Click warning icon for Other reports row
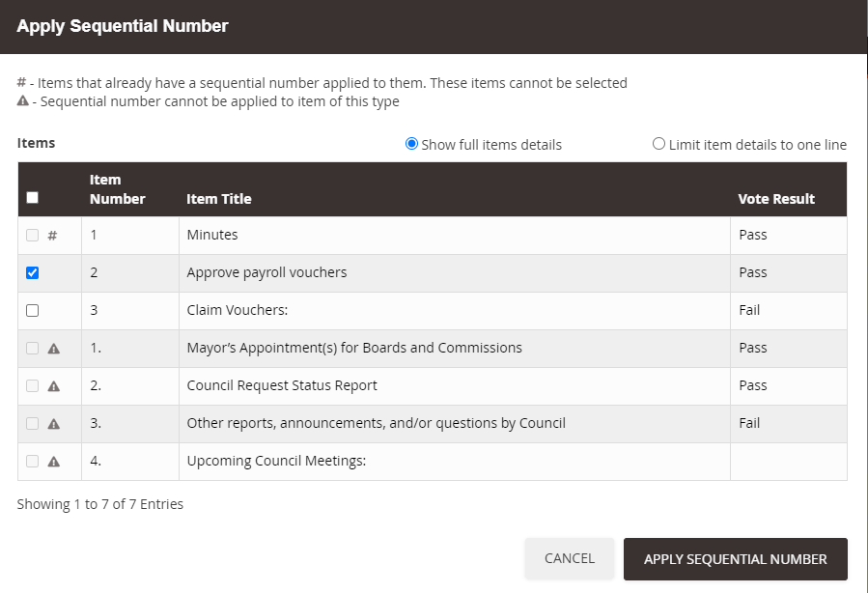868x593 pixels. pyautogui.click(x=54, y=424)
